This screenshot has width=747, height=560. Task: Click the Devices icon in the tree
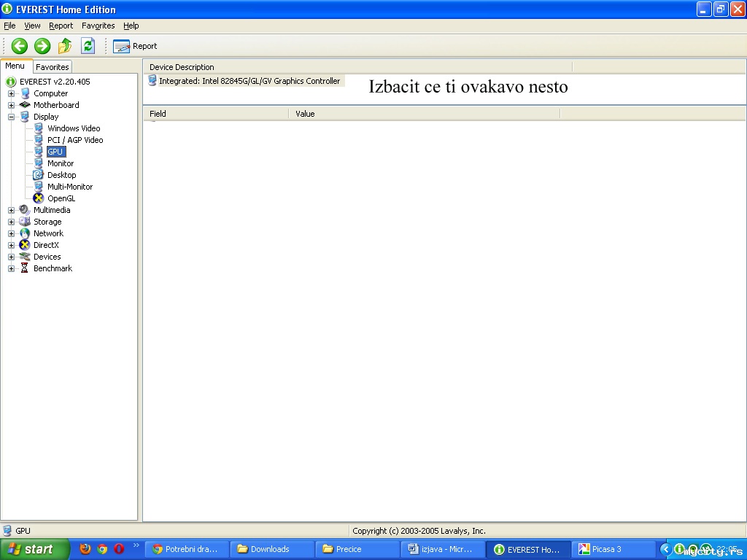click(24, 257)
